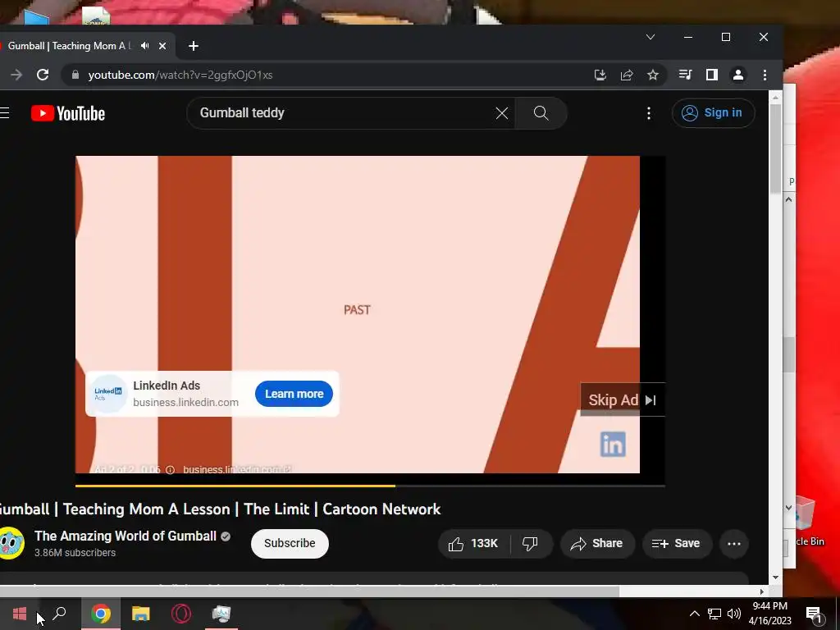Open the Share dialog

[597, 544]
